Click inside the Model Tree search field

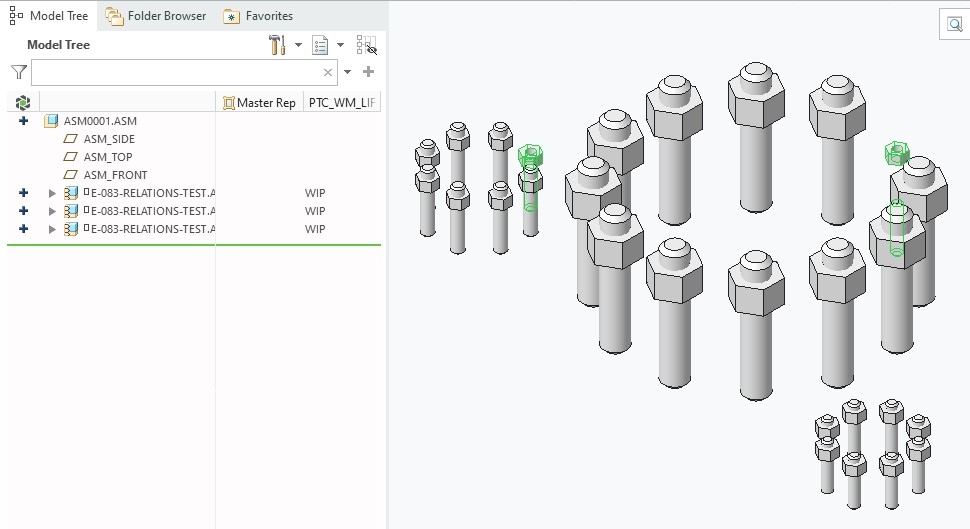(x=175, y=72)
